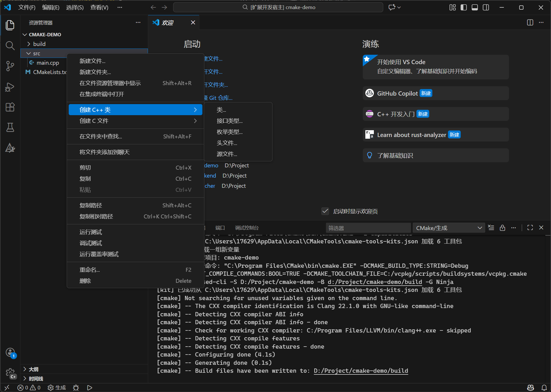551x392 pixels.
Task: Expand the 时间线 section in sidebar
Action: coord(35,378)
